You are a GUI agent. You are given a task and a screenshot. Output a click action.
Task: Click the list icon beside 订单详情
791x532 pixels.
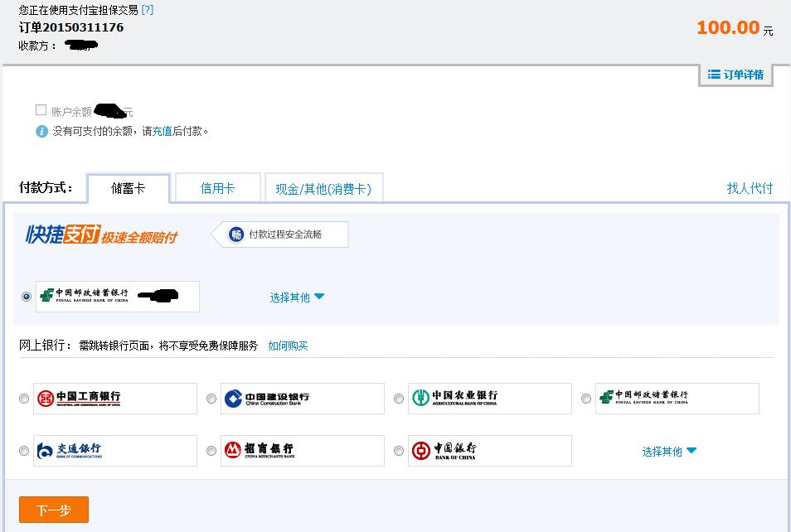coord(714,75)
